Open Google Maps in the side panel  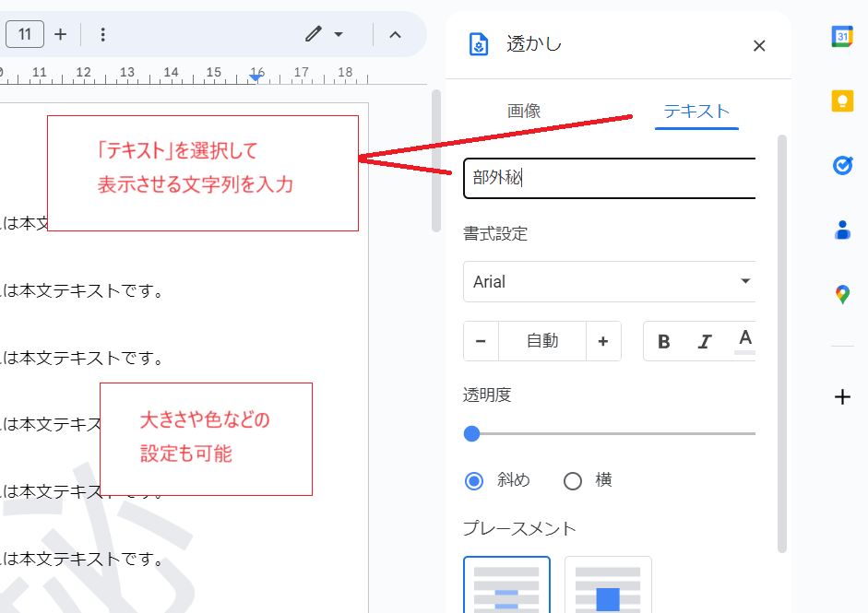click(842, 294)
